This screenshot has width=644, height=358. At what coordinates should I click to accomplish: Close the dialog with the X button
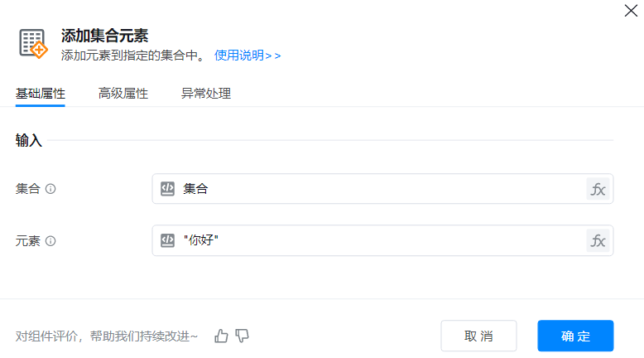630,11
